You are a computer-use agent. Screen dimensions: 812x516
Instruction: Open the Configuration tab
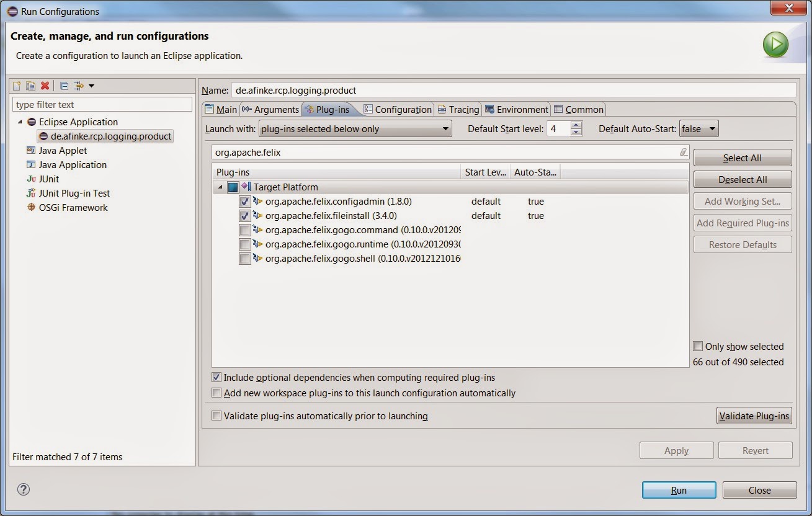click(398, 109)
